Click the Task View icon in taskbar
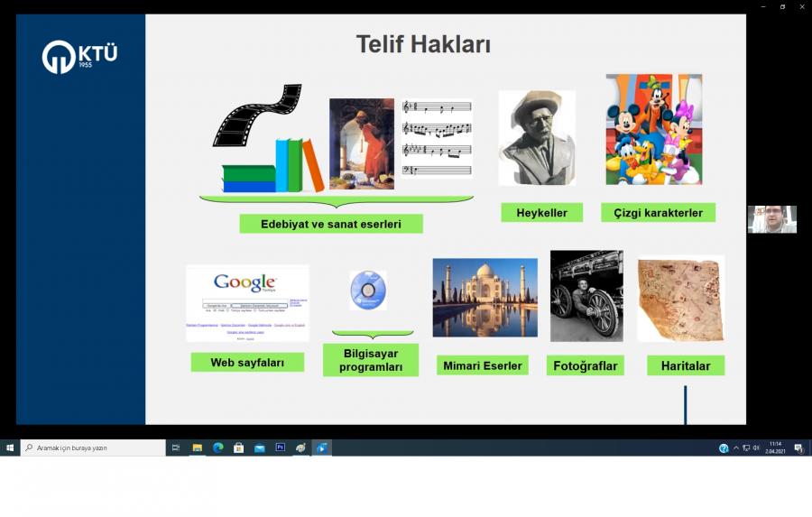 tap(176, 448)
